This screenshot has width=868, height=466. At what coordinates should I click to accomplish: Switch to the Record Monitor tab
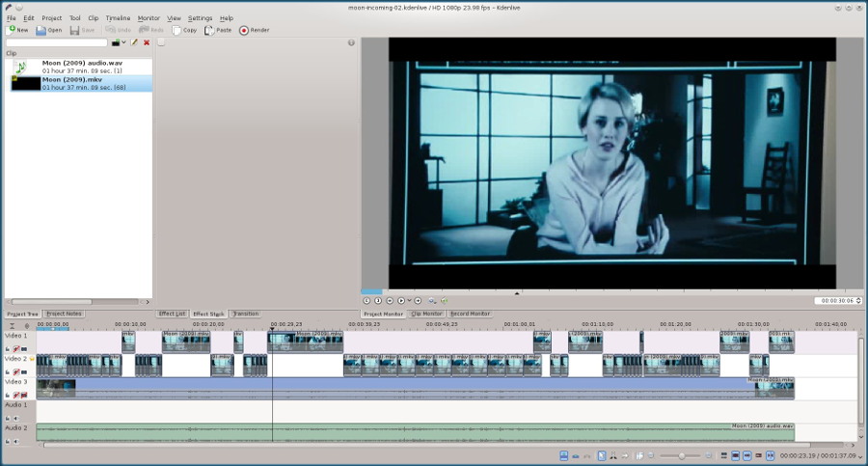point(470,314)
